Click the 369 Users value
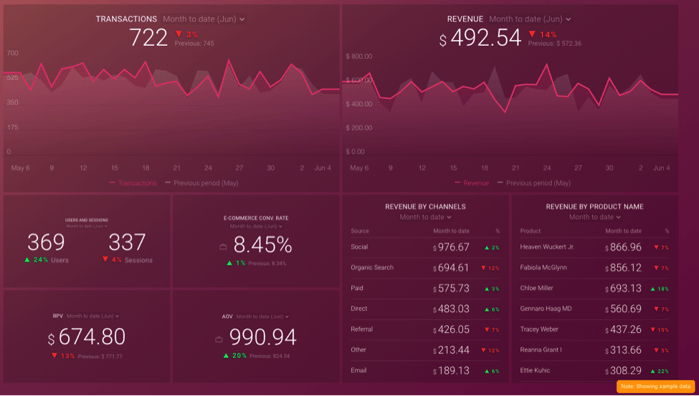 (x=46, y=242)
